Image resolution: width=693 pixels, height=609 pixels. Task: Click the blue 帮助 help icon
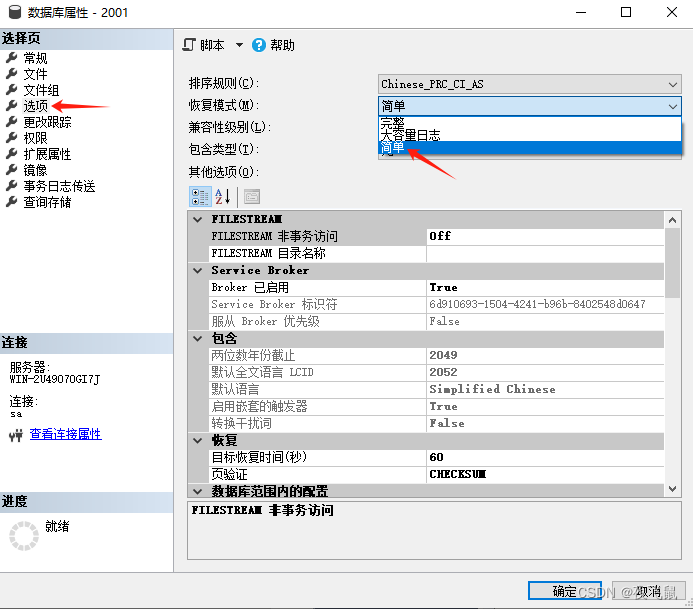tap(259, 45)
